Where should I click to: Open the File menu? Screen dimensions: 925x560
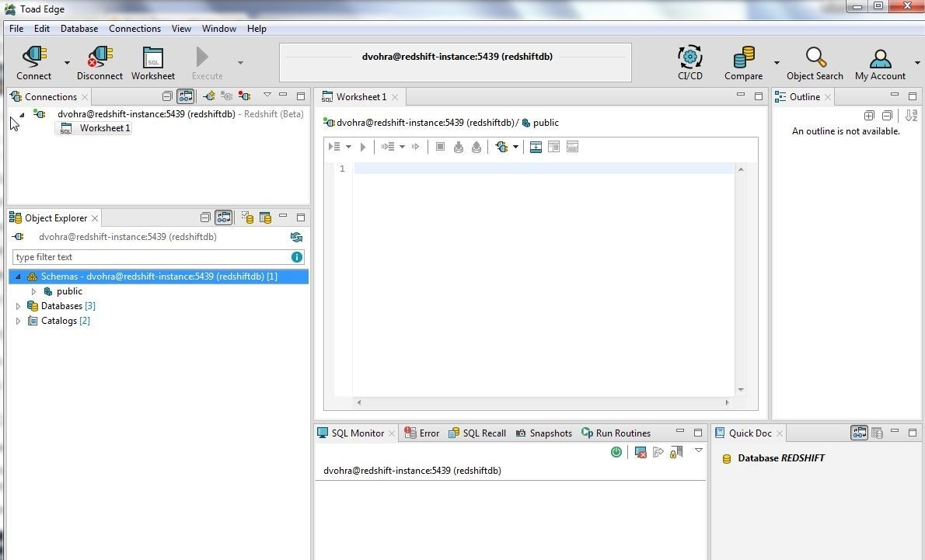coord(16,28)
